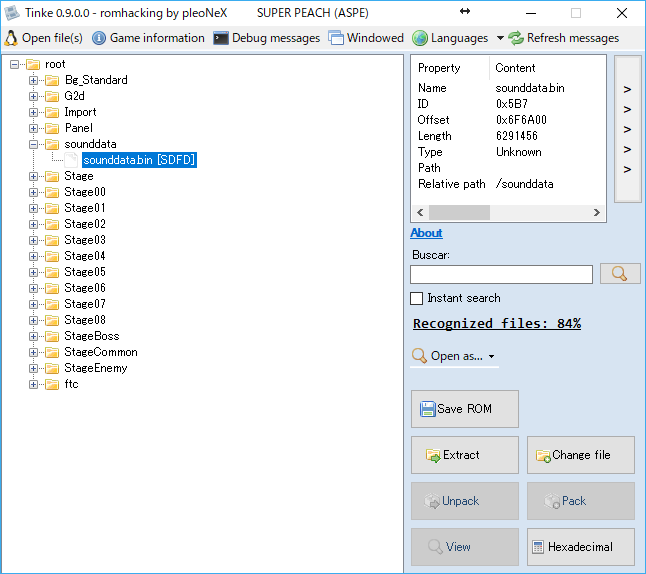
Task: Select the Stage06 folder
Action: pos(85,288)
